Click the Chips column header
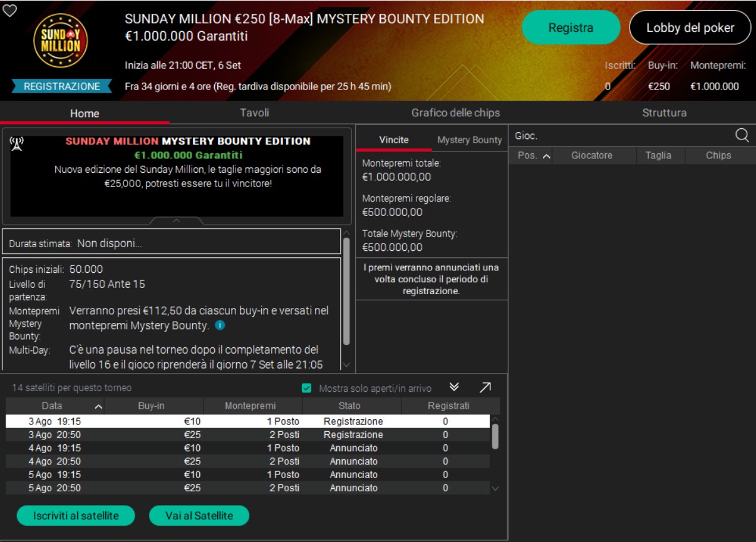Viewport: 756px width, 542px height. 718,156
